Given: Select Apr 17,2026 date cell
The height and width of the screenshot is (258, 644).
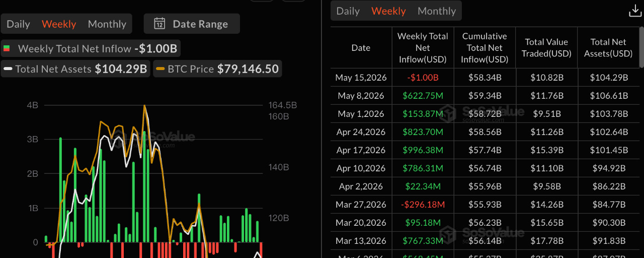Looking at the screenshot, I should point(361,150).
